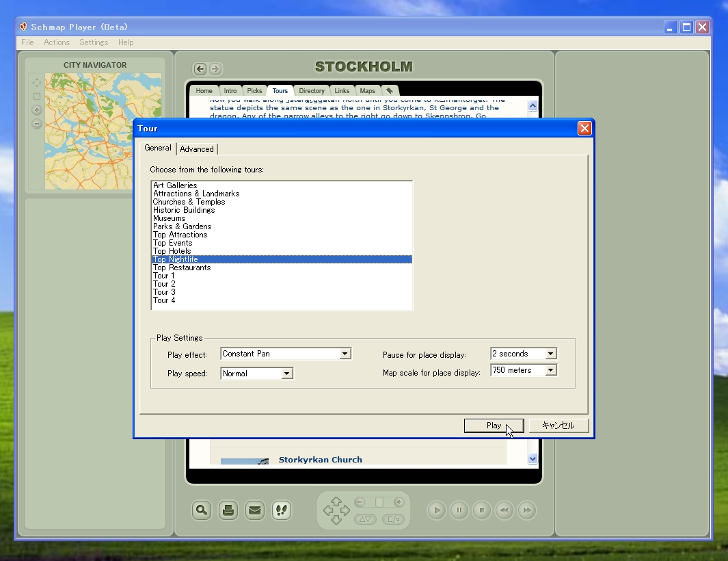The width and height of the screenshot is (728, 561).
Task: Open the Map scale for place display dropdown
Action: [551, 370]
